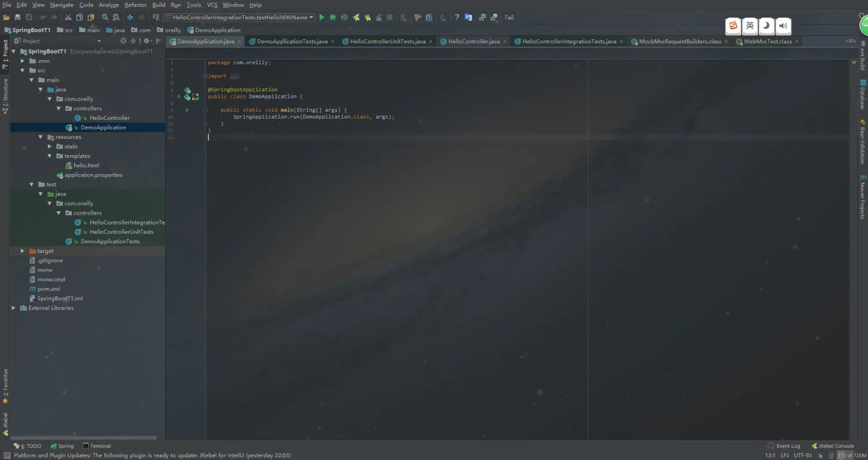Click the Save All toolbar icon
Screen dimensions: 868x460
tap(17, 17)
